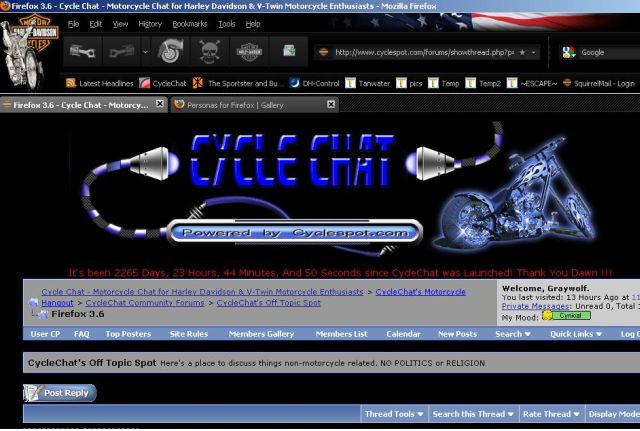The height and width of the screenshot is (431, 640).
Task: Open the ~ESCAPE~ bookmark
Action: click(x=532, y=83)
